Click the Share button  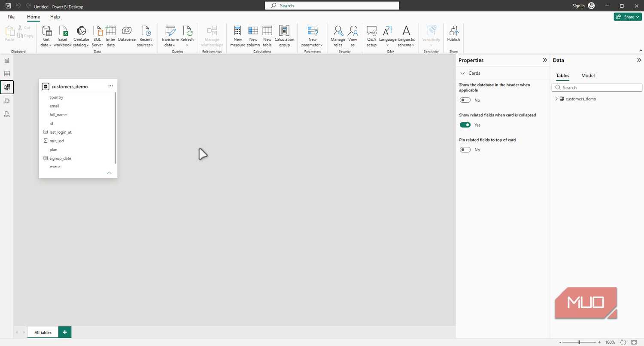(x=628, y=17)
